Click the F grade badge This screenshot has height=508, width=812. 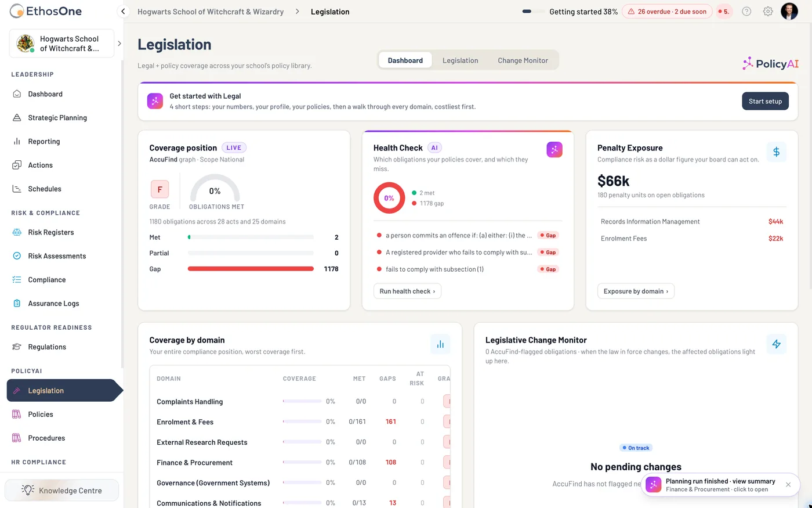[x=159, y=189]
